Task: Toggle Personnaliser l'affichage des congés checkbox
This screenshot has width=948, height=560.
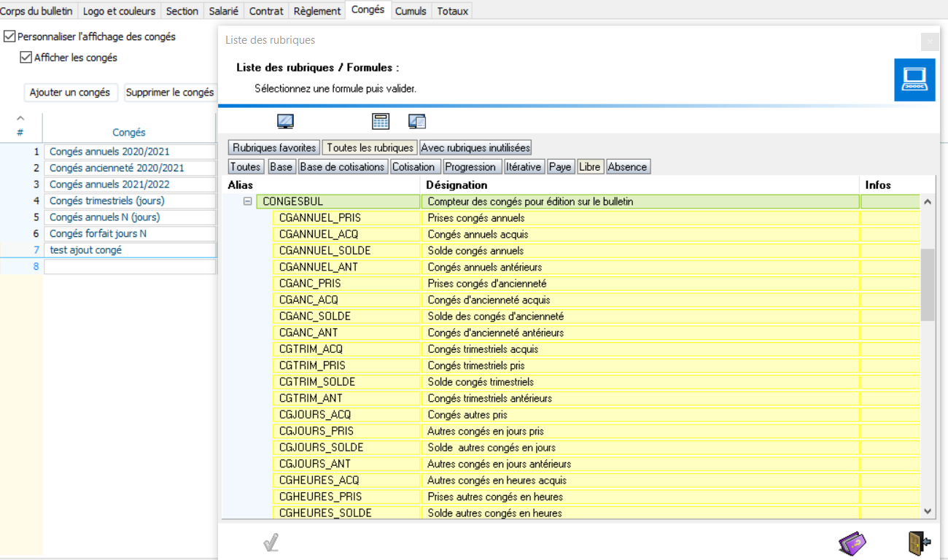Action: coord(9,36)
